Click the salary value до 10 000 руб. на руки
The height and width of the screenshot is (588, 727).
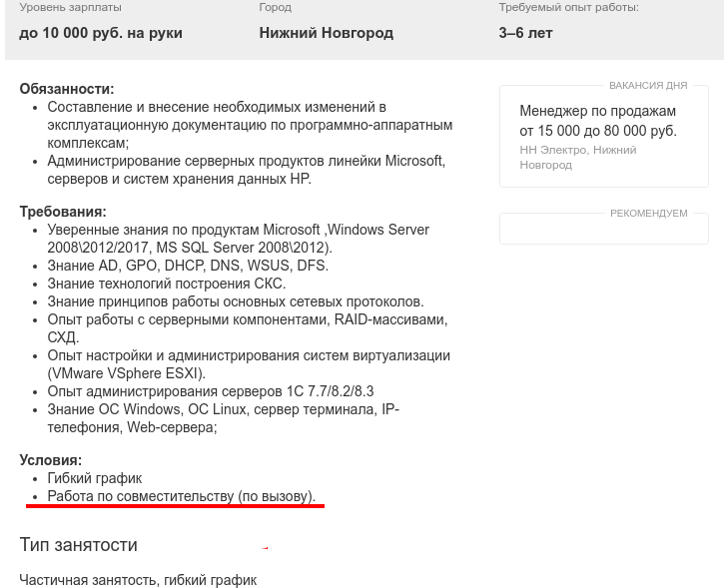(x=101, y=33)
